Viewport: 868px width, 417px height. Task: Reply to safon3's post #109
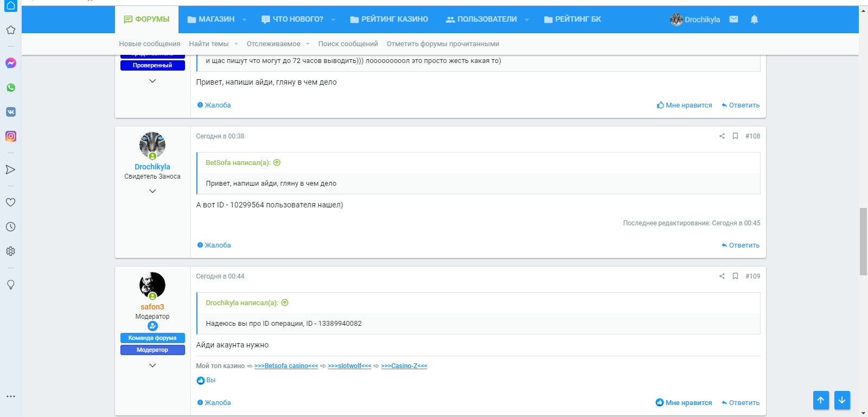click(x=741, y=403)
